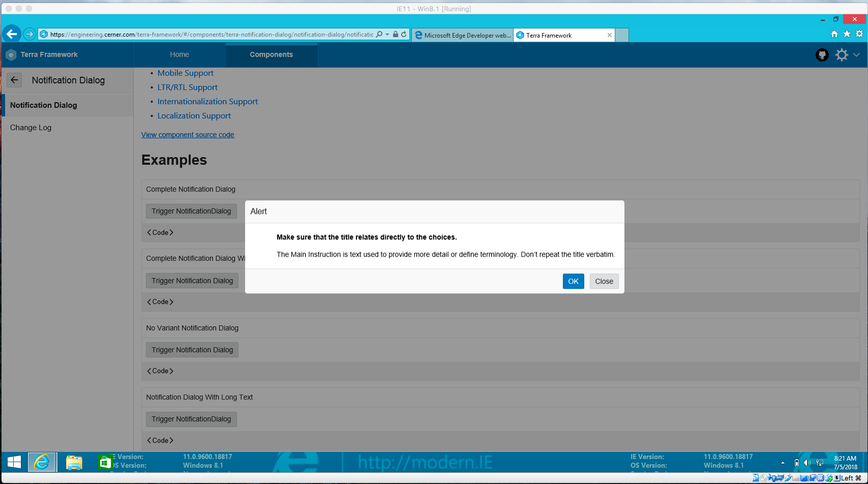
Task: Click OK in the Alert dialog
Action: pyautogui.click(x=573, y=281)
